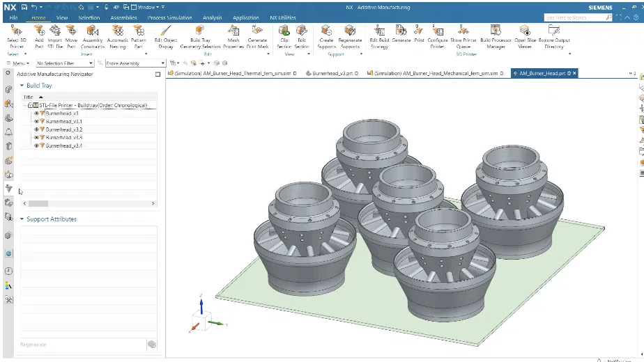Screen dimensions: 644x362
Task: Expand the 3D Printer group options arrow
Action: (569, 54)
